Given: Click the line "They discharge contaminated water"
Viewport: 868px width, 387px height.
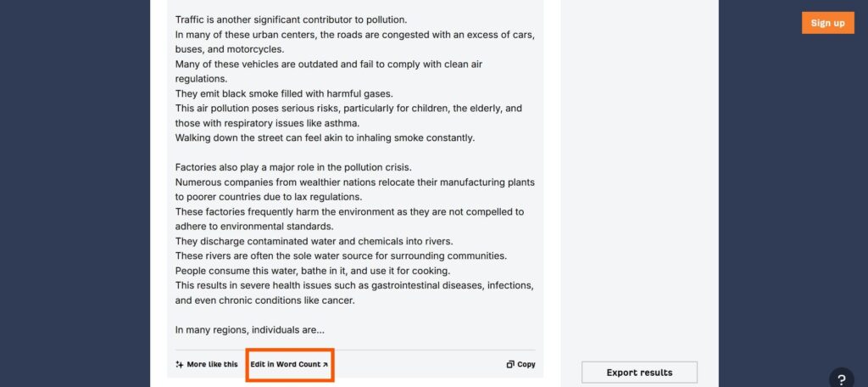Looking at the screenshot, I should tap(314, 241).
